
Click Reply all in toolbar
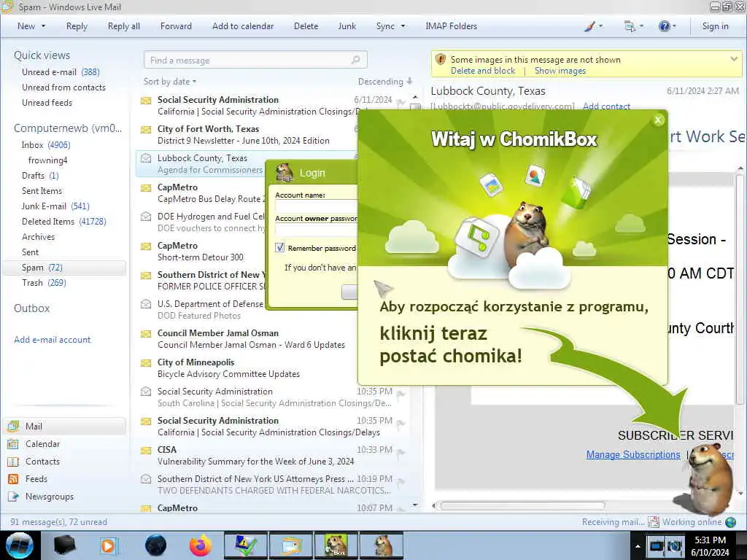[124, 26]
